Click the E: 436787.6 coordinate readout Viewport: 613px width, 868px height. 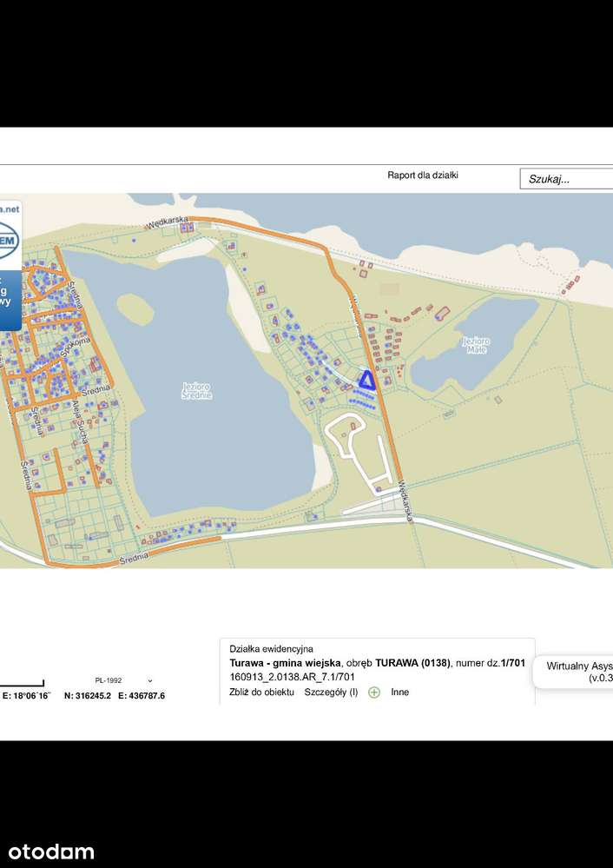(x=142, y=696)
